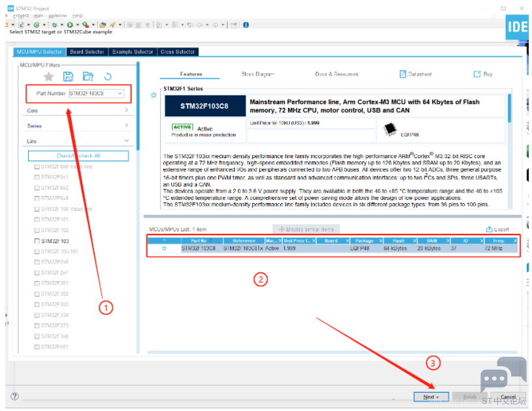Open the Help menu
The image size is (532, 411).
(78, 16)
